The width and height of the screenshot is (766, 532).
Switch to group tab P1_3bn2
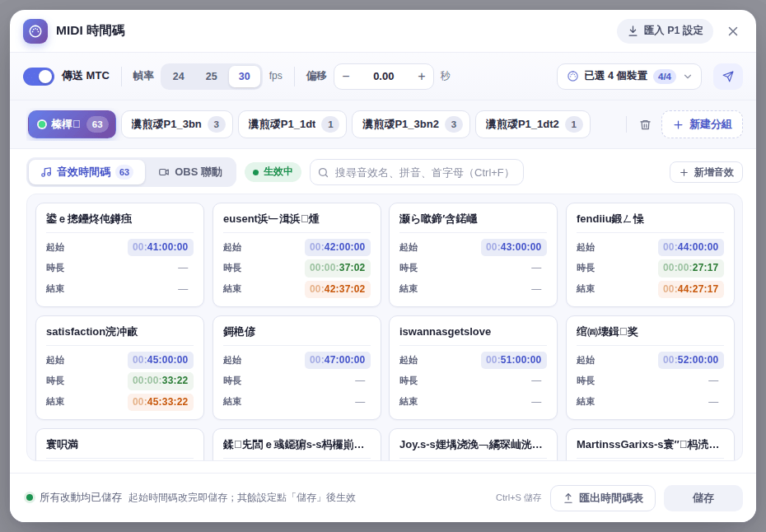pyautogui.click(x=411, y=124)
